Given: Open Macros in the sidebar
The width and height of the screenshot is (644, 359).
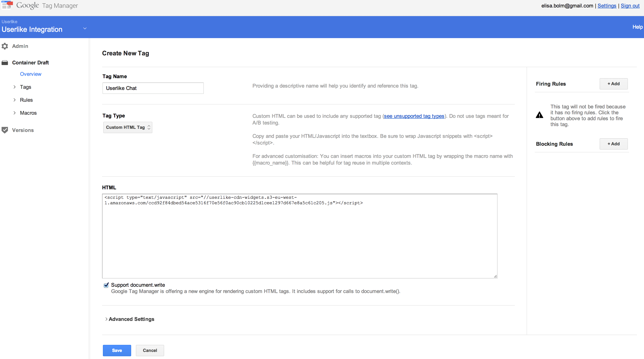Looking at the screenshot, I should 28,113.
